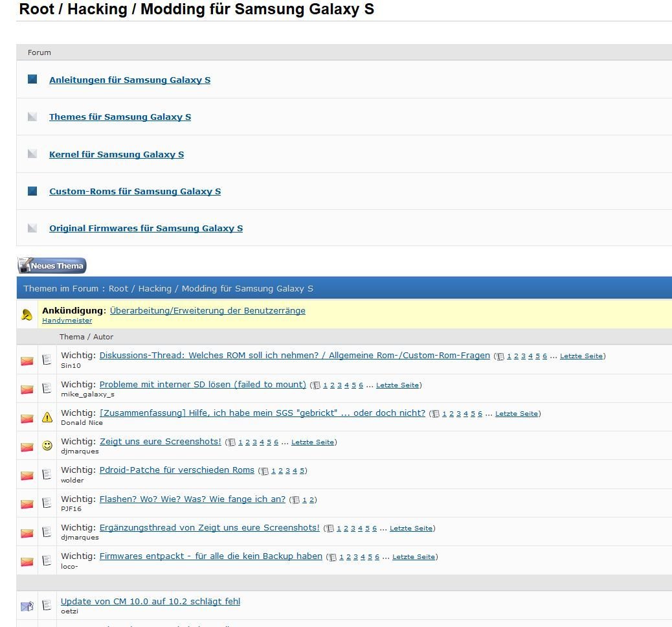Image resolution: width=672 pixels, height=627 pixels.
Task: Click the document icon in Firmwares entpackt row
Action: point(47,560)
